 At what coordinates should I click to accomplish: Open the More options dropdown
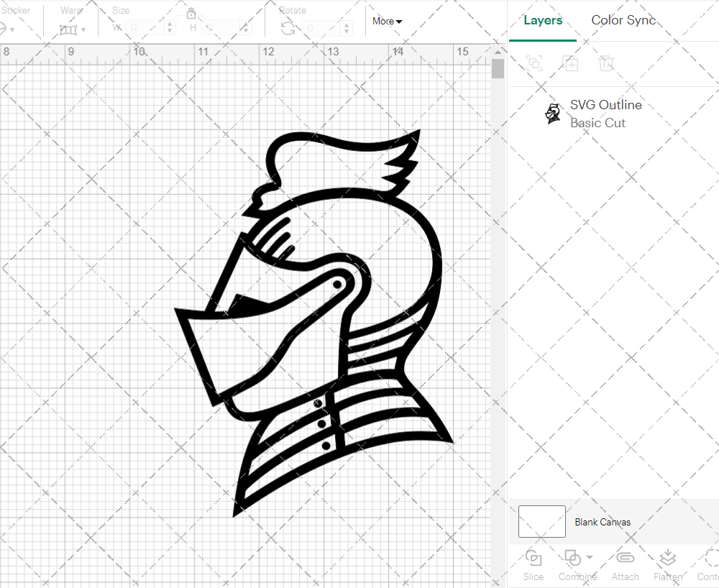tap(386, 22)
